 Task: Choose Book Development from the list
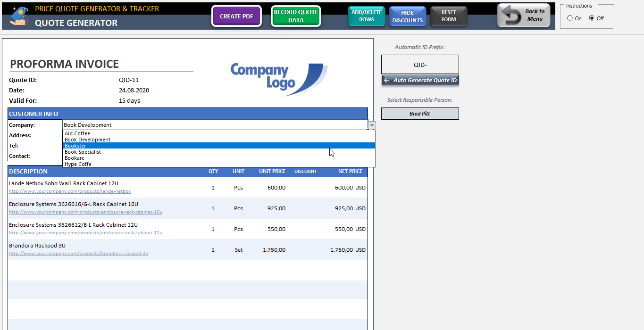219,140
